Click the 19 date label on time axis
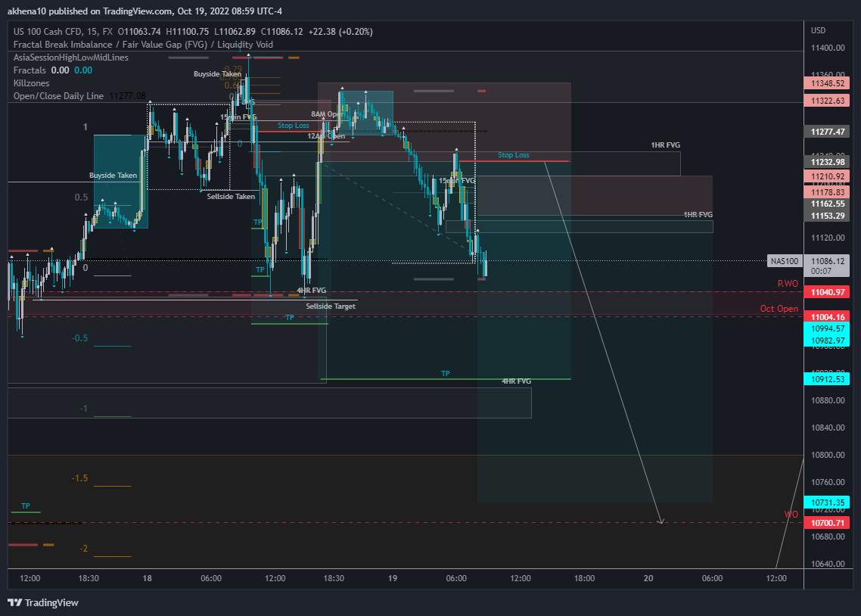This screenshot has height=616, width=861. [x=393, y=578]
